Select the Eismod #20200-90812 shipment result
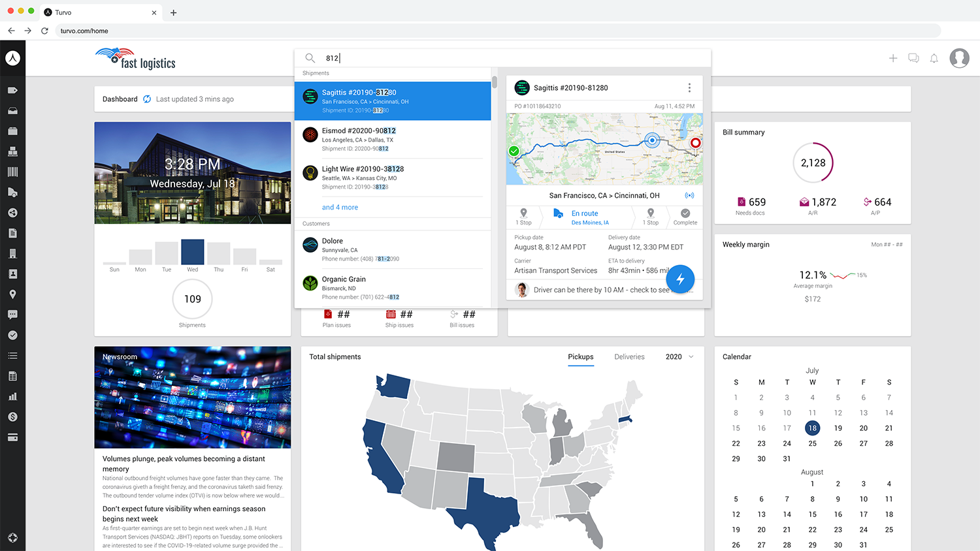This screenshot has height=551, width=980. point(392,139)
